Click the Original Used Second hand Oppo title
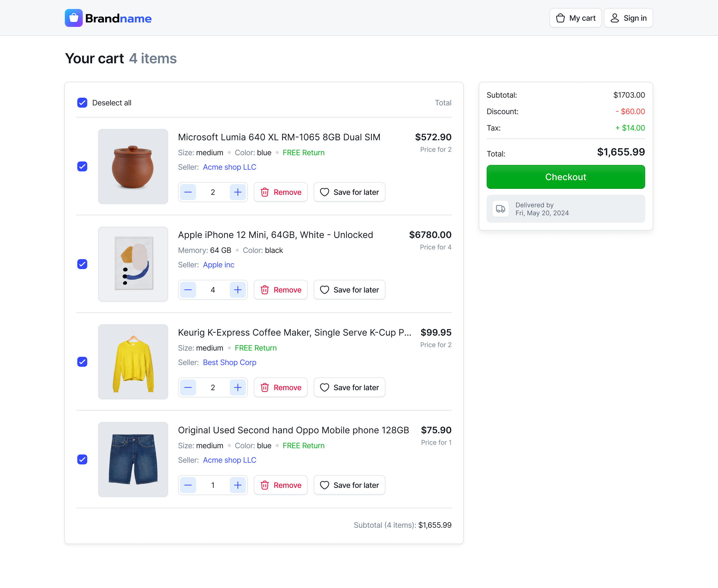 [x=293, y=430]
